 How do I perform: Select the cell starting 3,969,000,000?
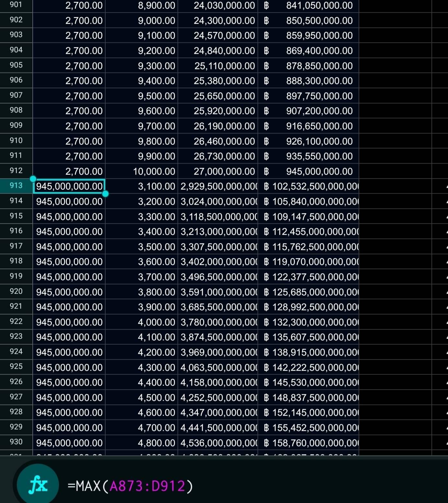(218, 352)
